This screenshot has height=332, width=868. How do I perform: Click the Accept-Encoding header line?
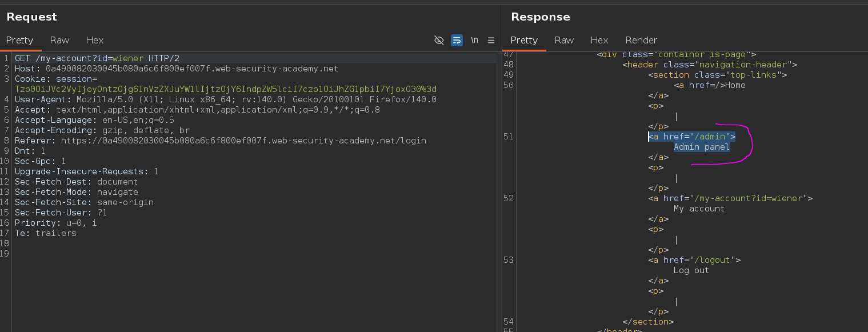(102, 130)
